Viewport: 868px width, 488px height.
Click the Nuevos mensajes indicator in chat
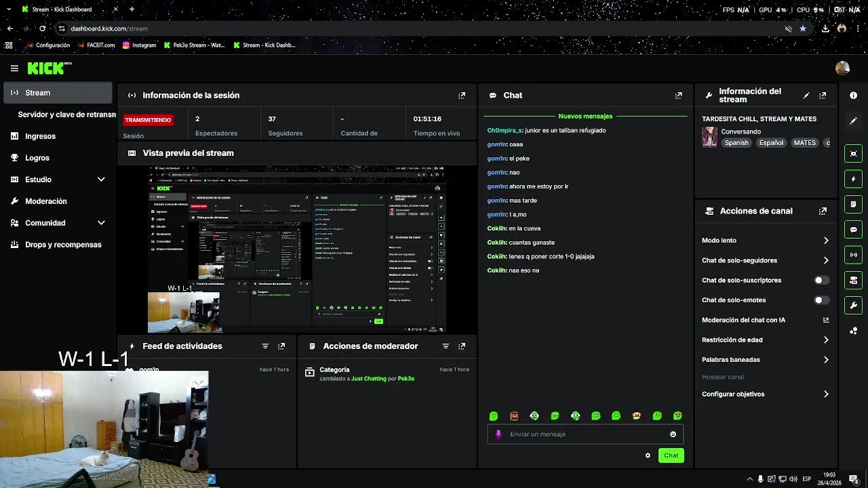click(x=585, y=117)
